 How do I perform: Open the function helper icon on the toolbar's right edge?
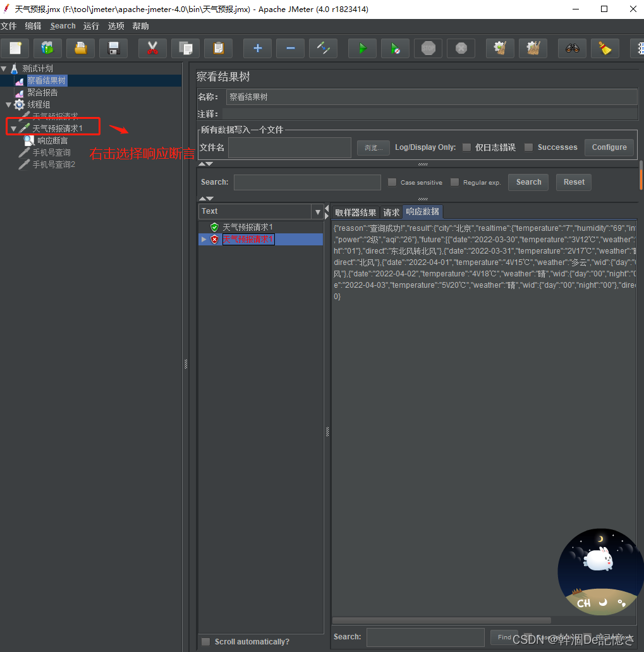tap(638, 48)
